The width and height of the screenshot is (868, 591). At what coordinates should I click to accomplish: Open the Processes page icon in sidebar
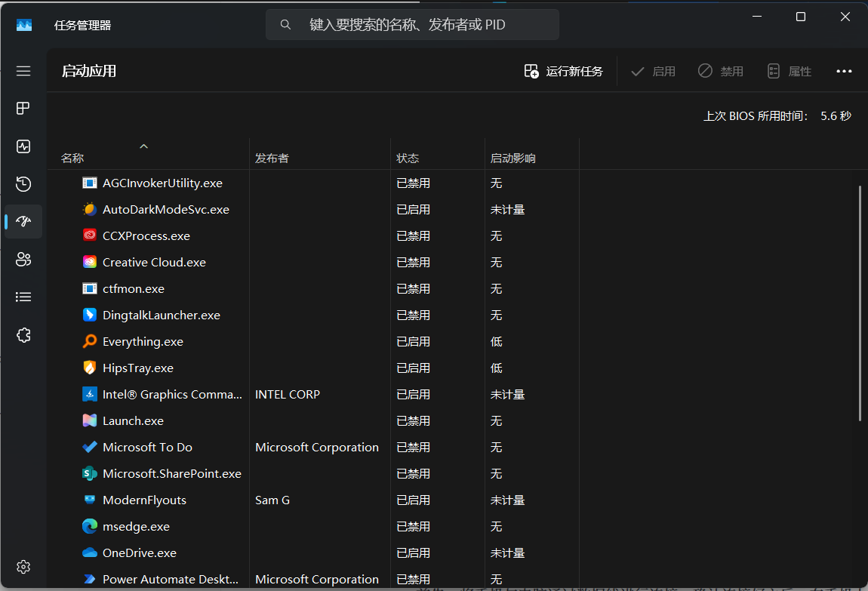(x=23, y=109)
